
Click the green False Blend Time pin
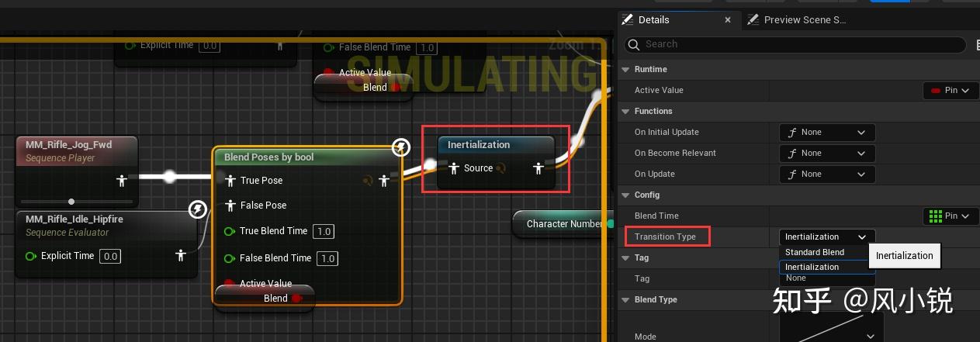[230, 258]
